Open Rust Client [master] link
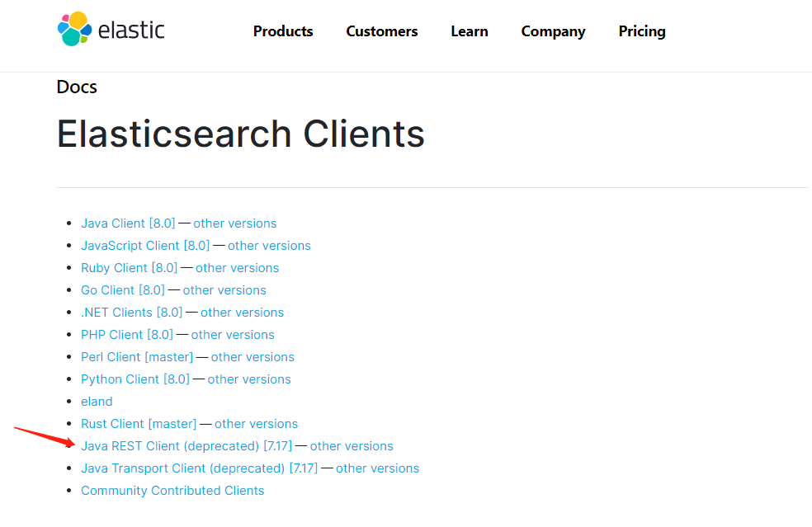This screenshot has width=812, height=527. pyautogui.click(x=139, y=424)
